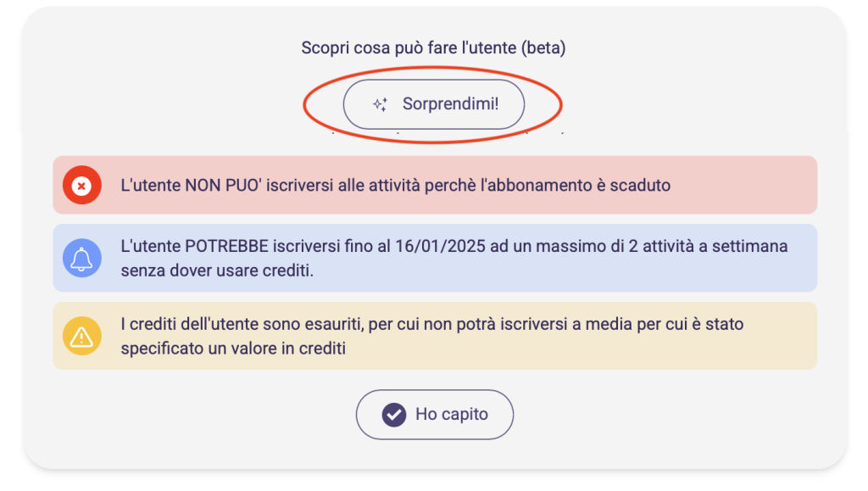This screenshot has height=491, width=868.
Task: Click the checkmark icon in Ho capito
Action: pyautogui.click(x=393, y=415)
